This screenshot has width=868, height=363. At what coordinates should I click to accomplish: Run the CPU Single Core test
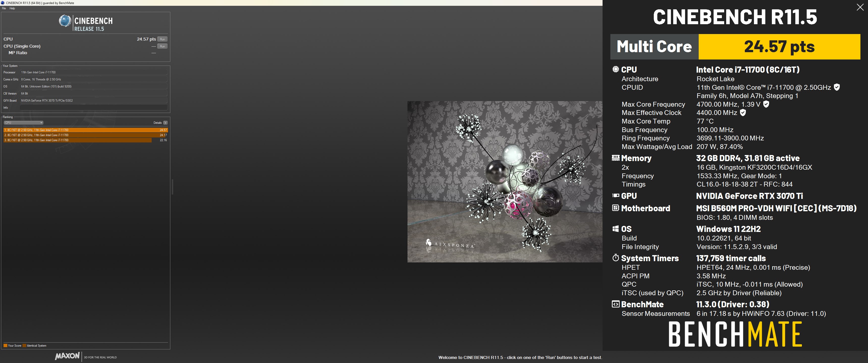(162, 46)
